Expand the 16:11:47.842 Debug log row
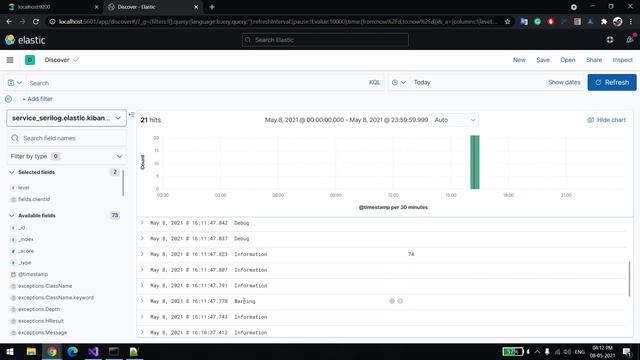This screenshot has width=640, height=360. (x=142, y=223)
